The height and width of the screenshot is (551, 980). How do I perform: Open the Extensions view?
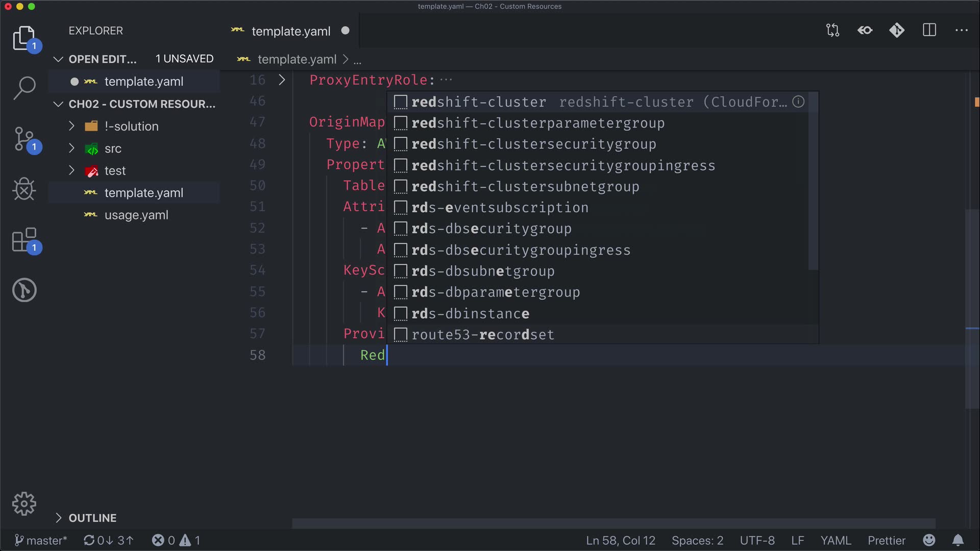pos(24,240)
